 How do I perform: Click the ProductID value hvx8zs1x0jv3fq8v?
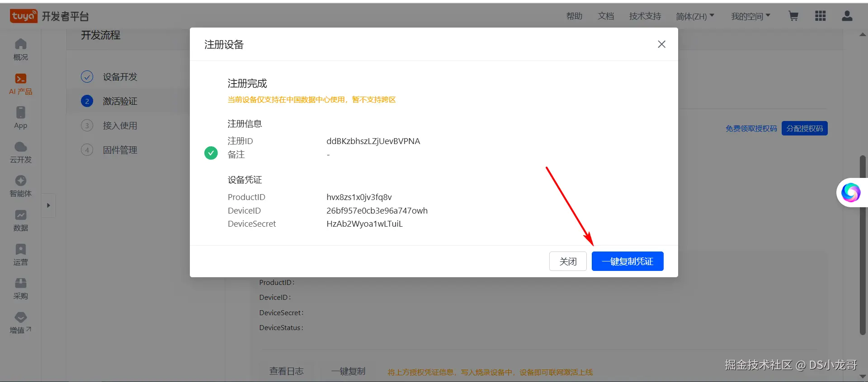click(359, 197)
